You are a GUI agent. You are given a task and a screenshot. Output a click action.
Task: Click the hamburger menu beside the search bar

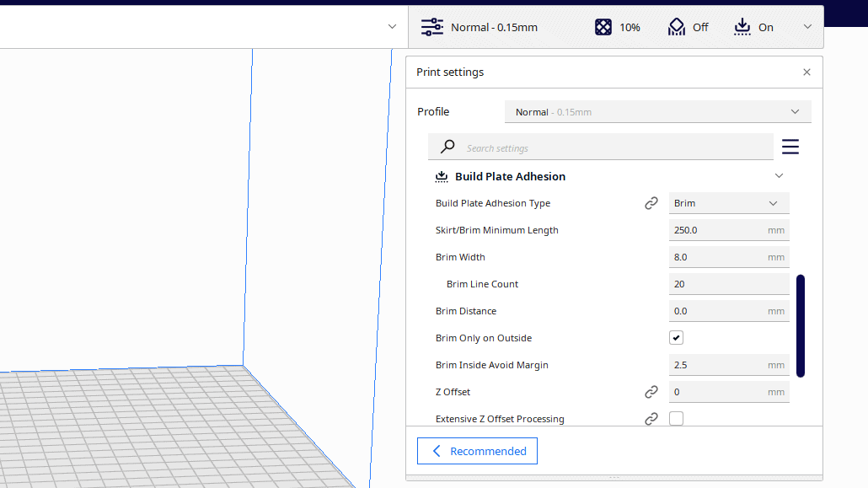(x=790, y=146)
